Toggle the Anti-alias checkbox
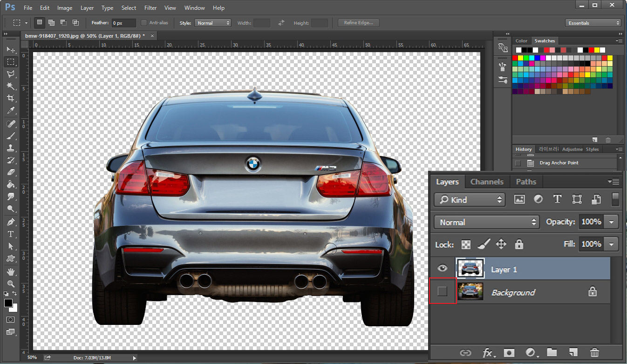Image resolution: width=627 pixels, height=364 pixels. pos(143,23)
